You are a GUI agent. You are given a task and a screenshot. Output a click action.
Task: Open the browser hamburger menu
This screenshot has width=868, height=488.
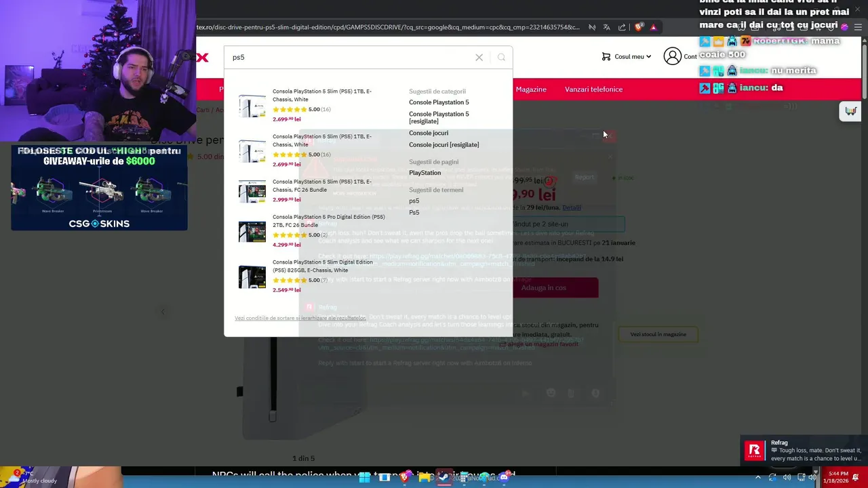point(859,27)
